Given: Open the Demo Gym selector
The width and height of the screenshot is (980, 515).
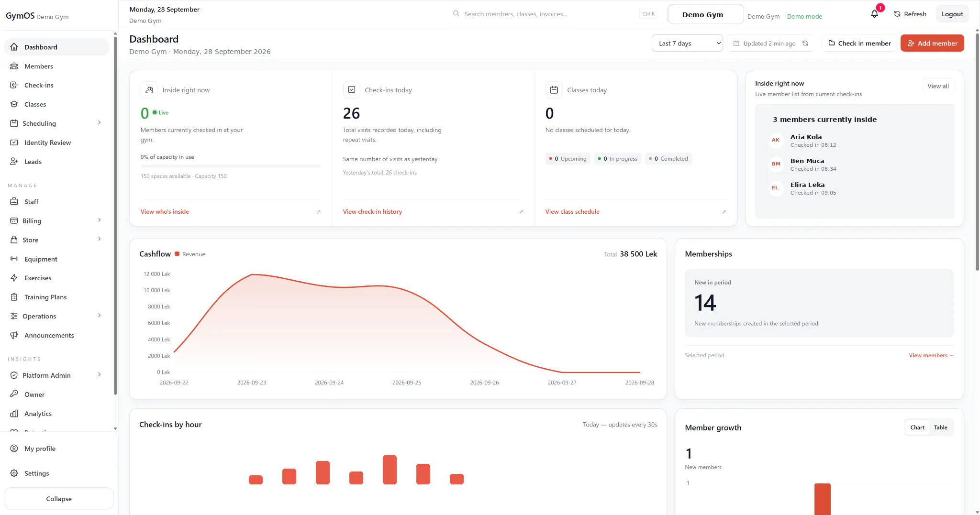Looking at the screenshot, I should (705, 14).
